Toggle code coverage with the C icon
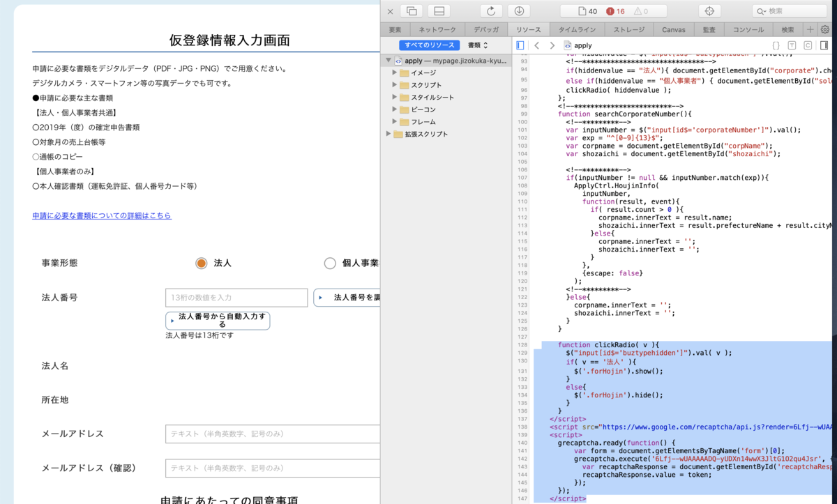 807,45
